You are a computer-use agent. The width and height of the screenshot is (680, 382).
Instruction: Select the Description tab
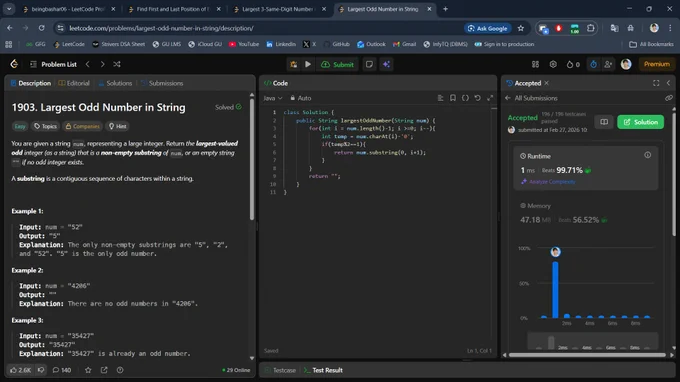coord(31,83)
